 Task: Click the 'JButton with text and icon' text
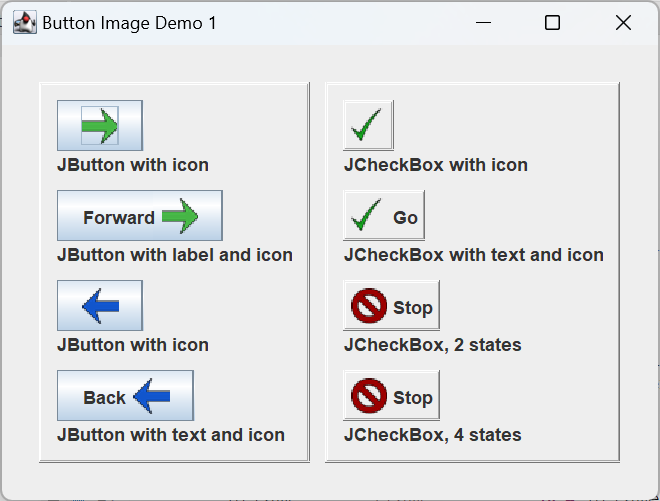pos(171,435)
